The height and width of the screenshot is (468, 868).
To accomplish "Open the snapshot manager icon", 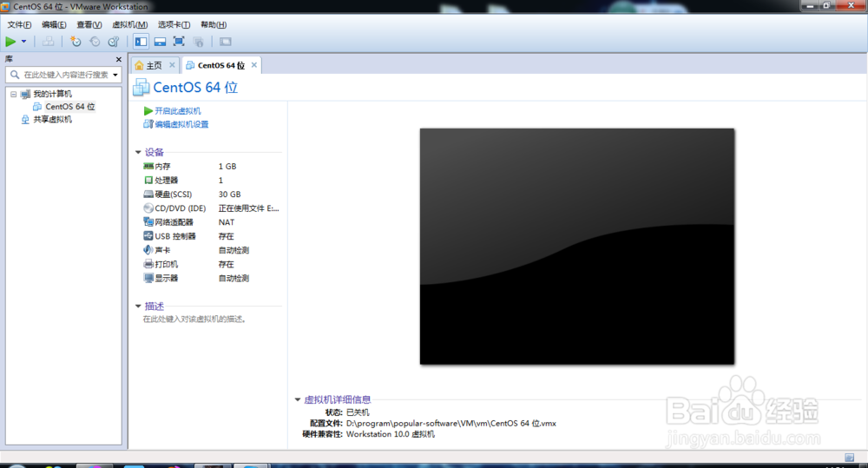I will coord(114,42).
